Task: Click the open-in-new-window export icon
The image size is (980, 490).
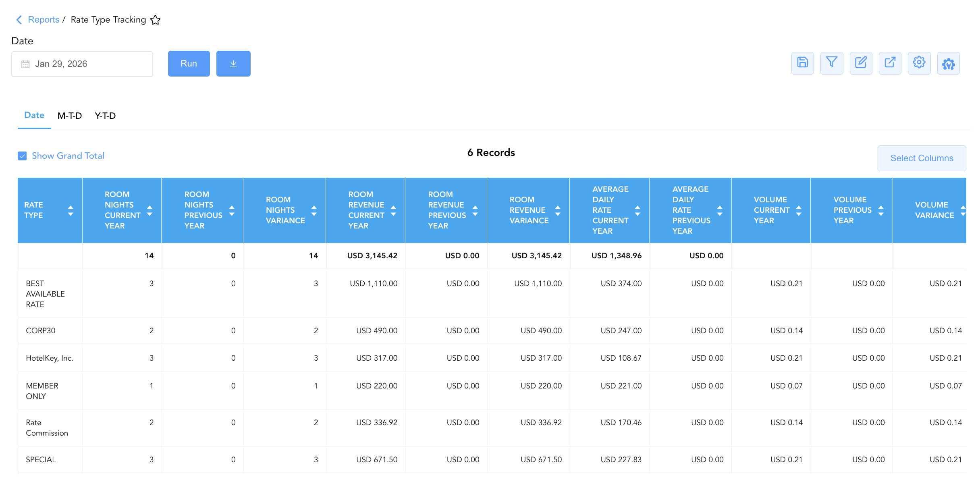Action: [x=890, y=63]
